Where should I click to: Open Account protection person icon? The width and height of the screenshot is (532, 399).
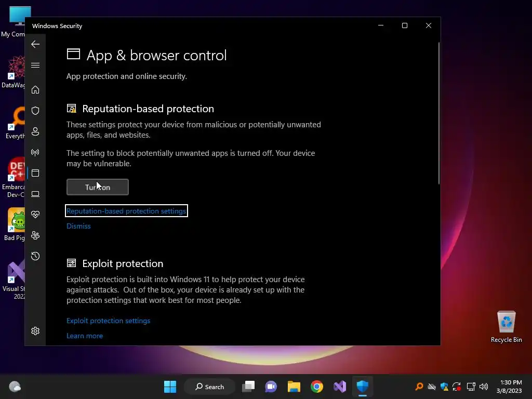tap(35, 131)
